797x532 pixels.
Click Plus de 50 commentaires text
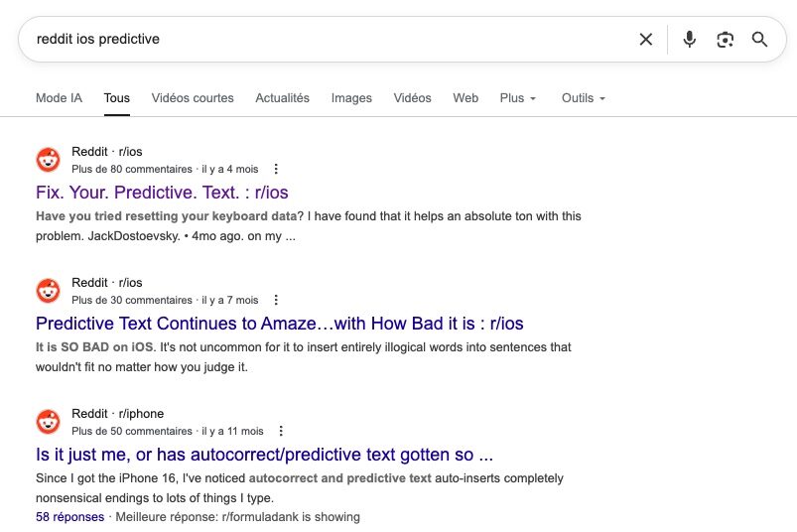[132, 432]
